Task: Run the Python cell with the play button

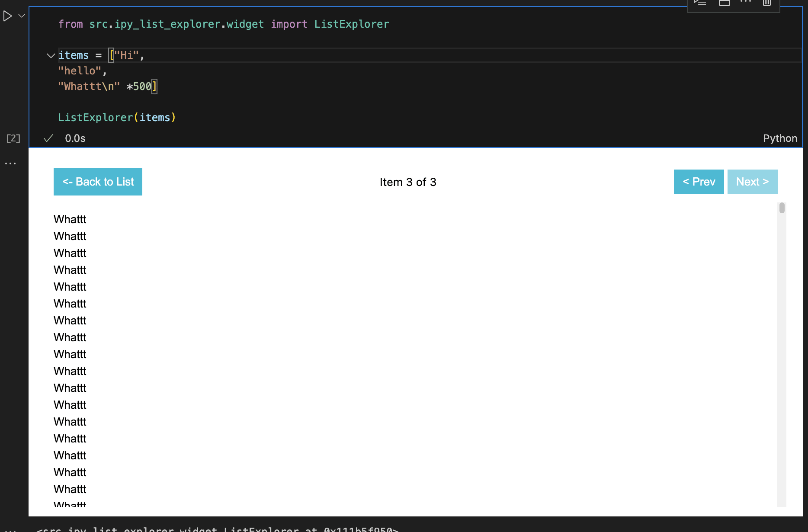Action: [8, 16]
